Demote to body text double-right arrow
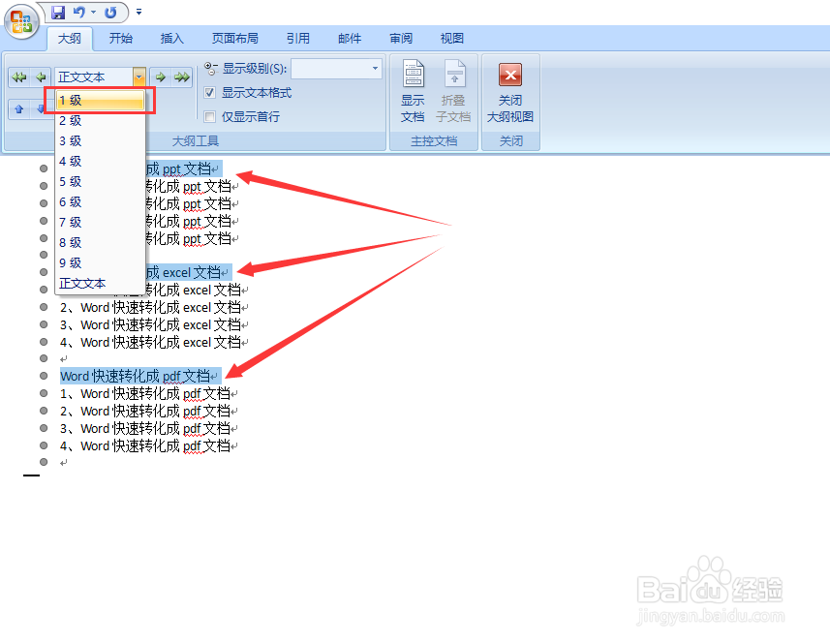Image resolution: width=830 pixels, height=644 pixels. click(x=181, y=77)
